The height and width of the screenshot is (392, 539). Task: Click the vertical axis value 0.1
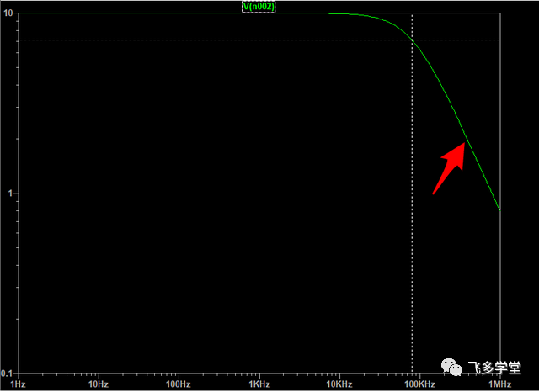pyautogui.click(x=7, y=373)
